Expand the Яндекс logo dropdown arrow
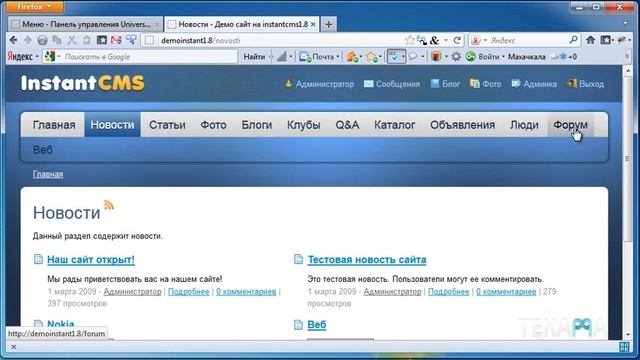The image size is (640, 360). (x=37, y=57)
